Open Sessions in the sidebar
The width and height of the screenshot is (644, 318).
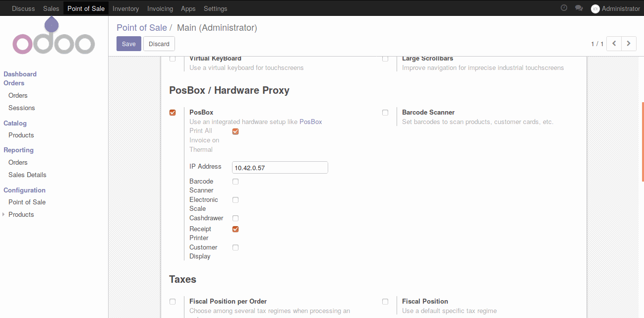tap(22, 108)
